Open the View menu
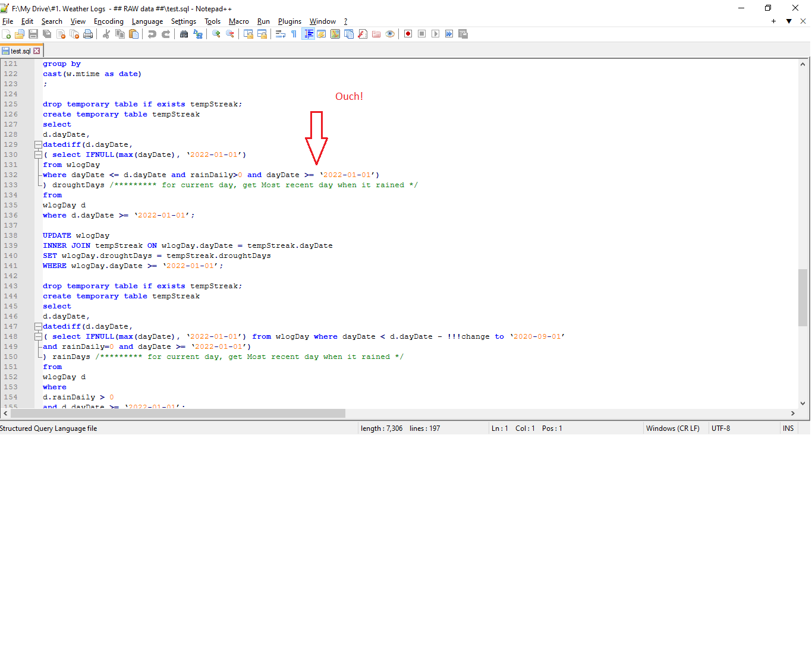The width and height of the screenshot is (812, 665). pos(78,21)
